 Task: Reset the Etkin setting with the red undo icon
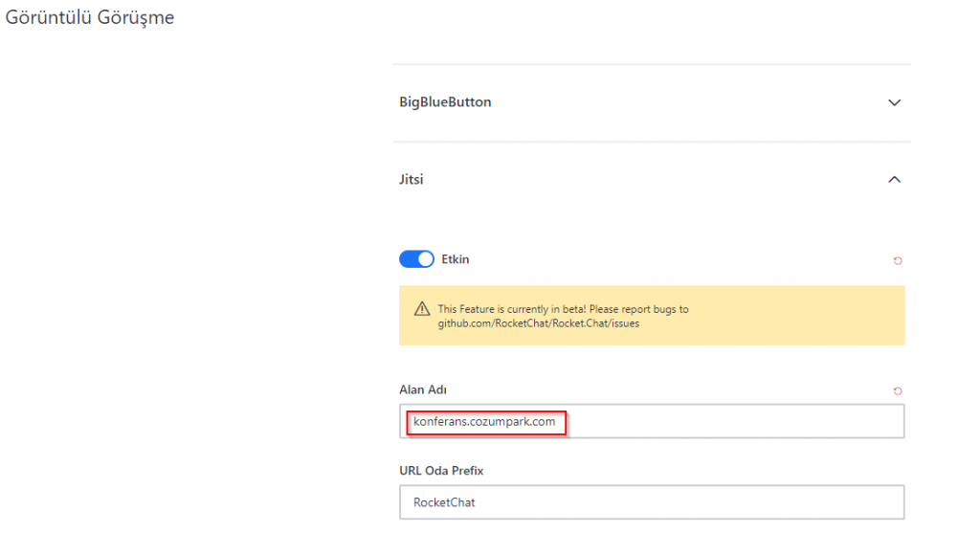[x=898, y=260]
